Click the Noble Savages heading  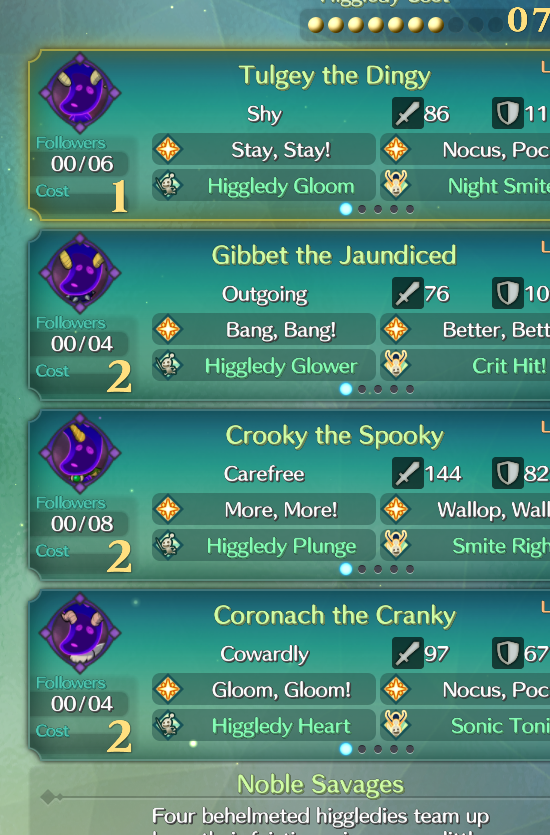320,784
